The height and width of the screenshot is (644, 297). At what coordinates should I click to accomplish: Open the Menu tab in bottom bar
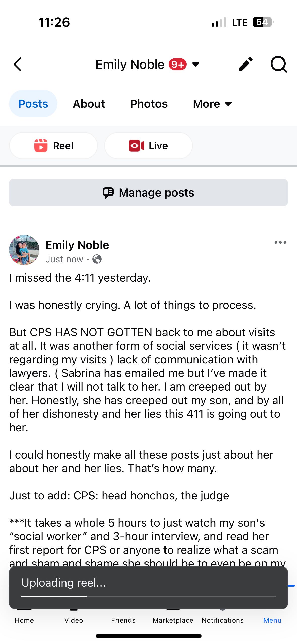tap(272, 620)
